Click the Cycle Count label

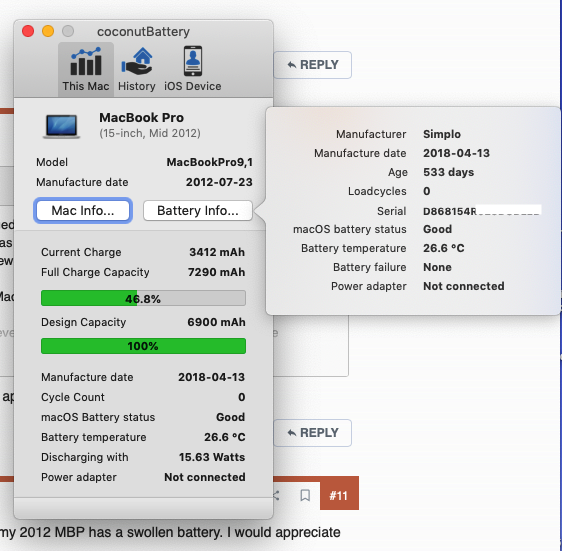[x=73, y=397]
